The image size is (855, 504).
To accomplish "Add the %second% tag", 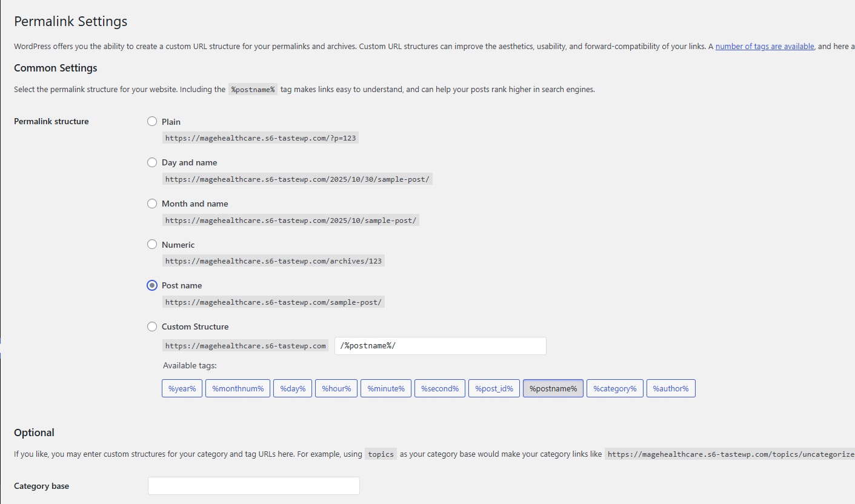I will 439,388.
